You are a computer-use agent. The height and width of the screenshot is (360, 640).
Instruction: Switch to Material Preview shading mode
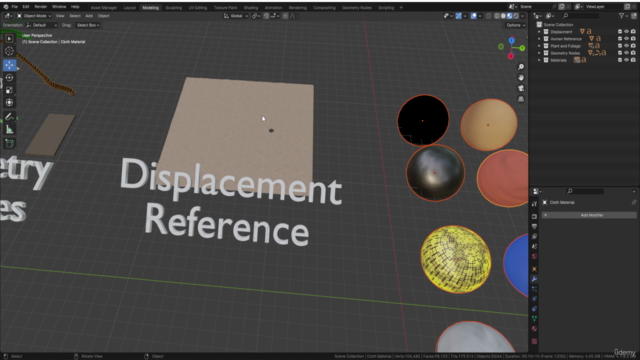pos(510,16)
